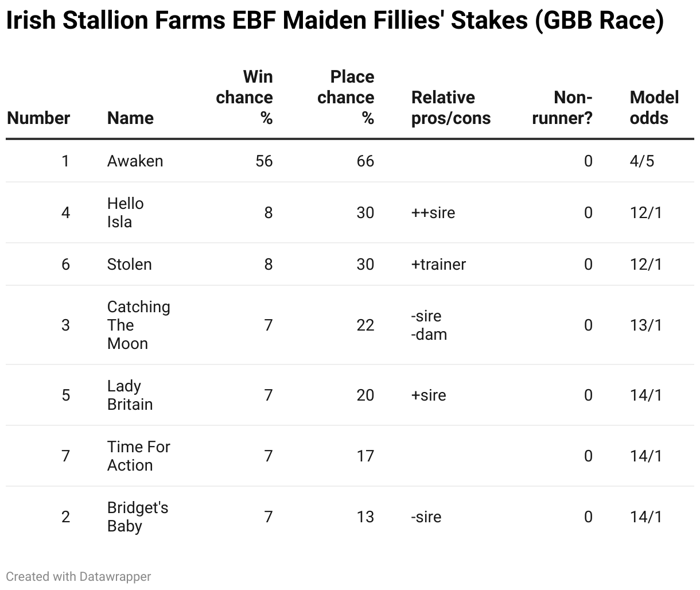The image size is (700, 590).
Task: Select the 'Name' column header
Action: 130,118
